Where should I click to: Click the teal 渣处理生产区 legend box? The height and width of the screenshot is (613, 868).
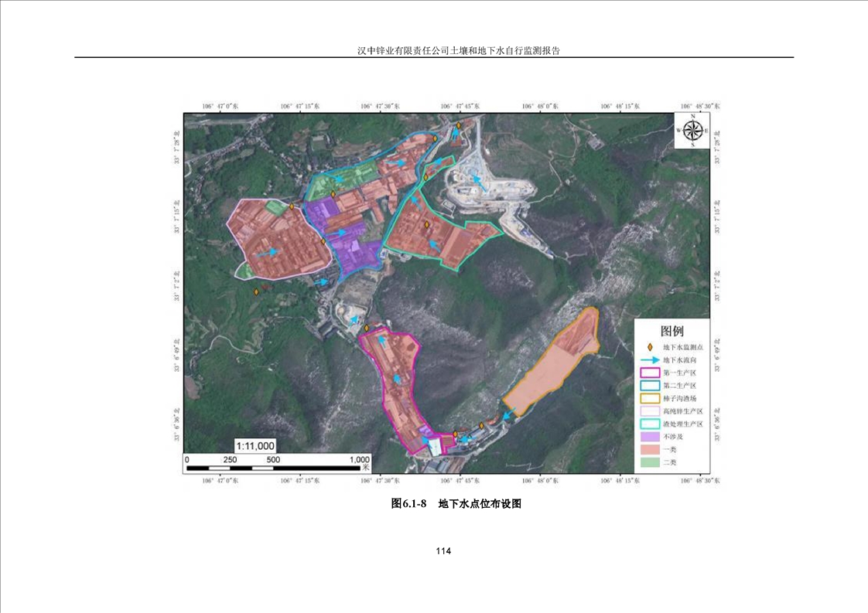[650, 424]
